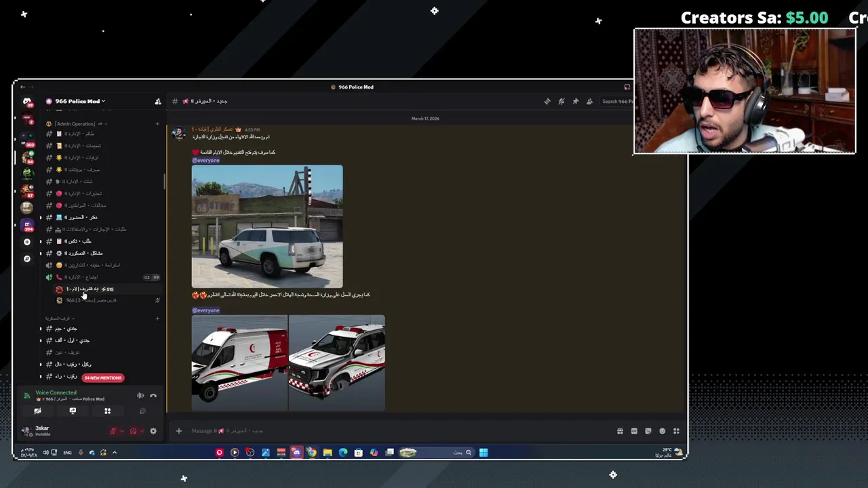This screenshot has height=488, width=868.
Task: Click first @everyone mention in message
Action: tap(205, 161)
